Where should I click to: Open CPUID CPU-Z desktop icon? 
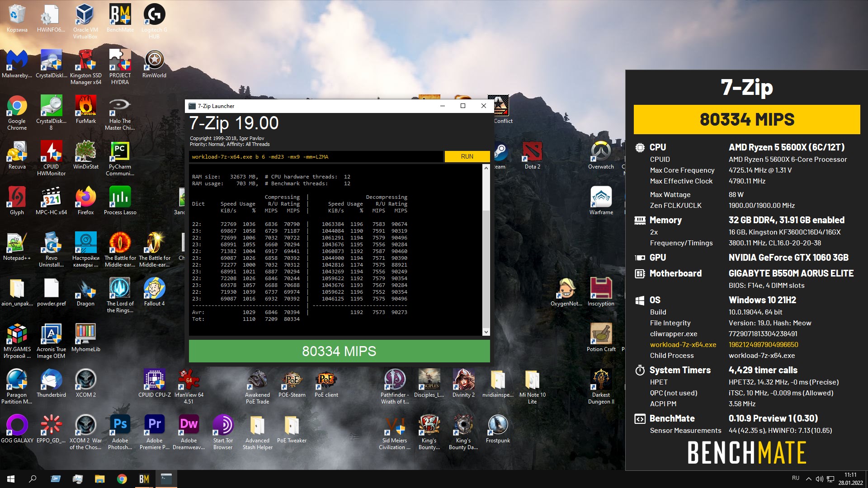pos(154,383)
